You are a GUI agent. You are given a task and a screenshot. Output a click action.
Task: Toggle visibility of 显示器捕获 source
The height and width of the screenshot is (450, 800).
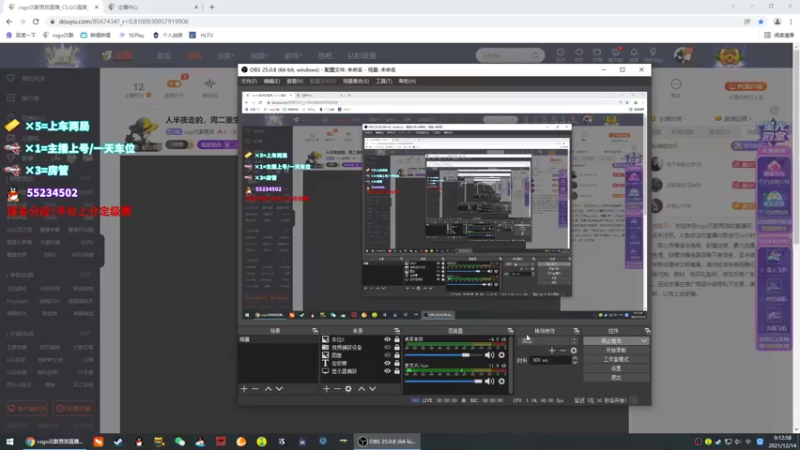click(x=387, y=371)
